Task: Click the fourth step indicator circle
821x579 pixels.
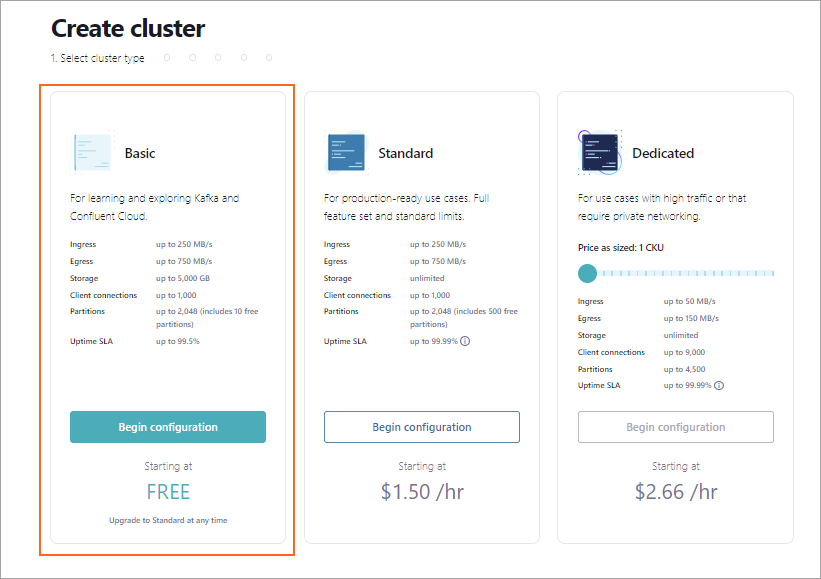Action: pos(244,58)
